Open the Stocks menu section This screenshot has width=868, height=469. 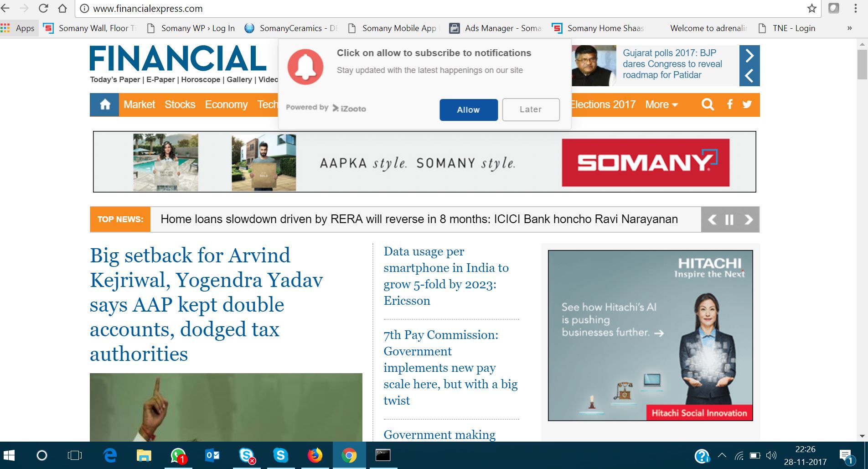(180, 104)
